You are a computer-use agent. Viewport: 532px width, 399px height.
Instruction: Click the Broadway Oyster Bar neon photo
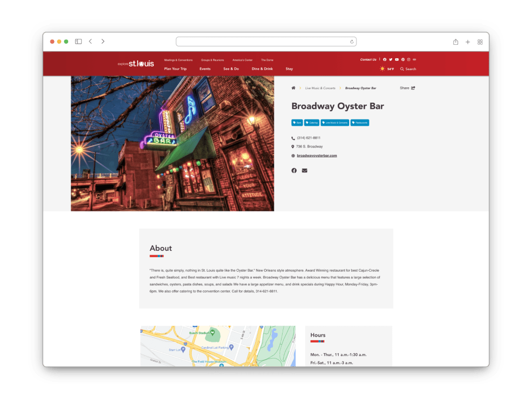pyautogui.click(x=172, y=143)
